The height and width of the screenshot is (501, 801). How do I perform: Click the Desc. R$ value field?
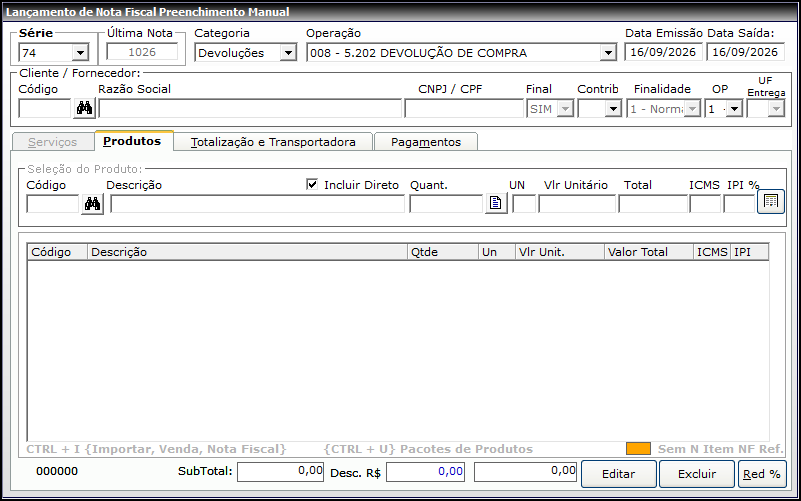coord(426,471)
